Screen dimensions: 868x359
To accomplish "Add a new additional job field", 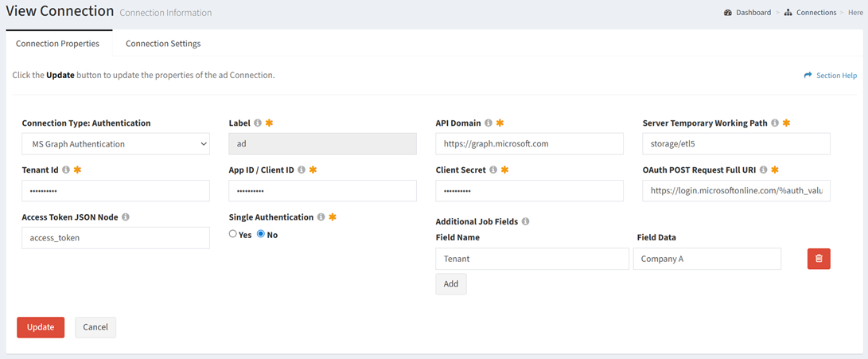I will tap(451, 284).
